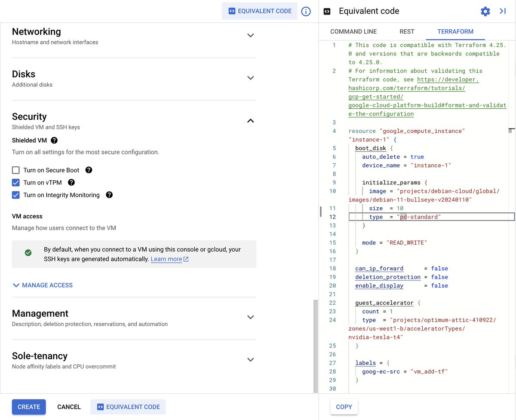
Task: Click the count = 1 code line
Action: pyautogui.click(x=378, y=312)
